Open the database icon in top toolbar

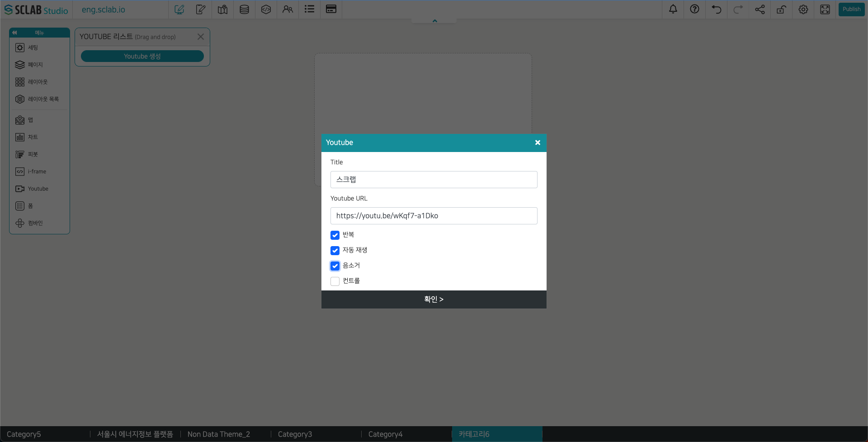244,10
